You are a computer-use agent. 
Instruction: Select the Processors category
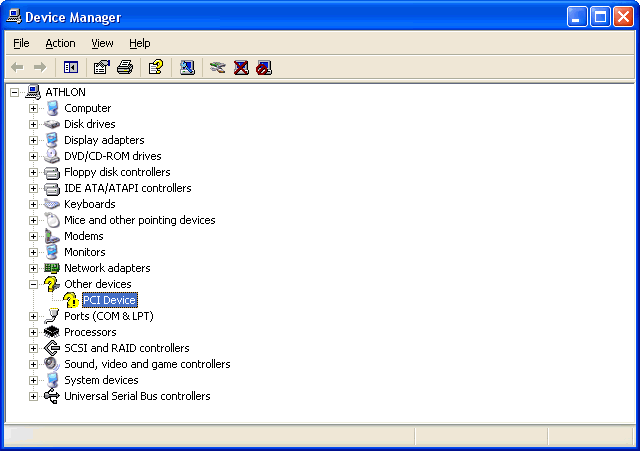pyautogui.click(x=90, y=332)
